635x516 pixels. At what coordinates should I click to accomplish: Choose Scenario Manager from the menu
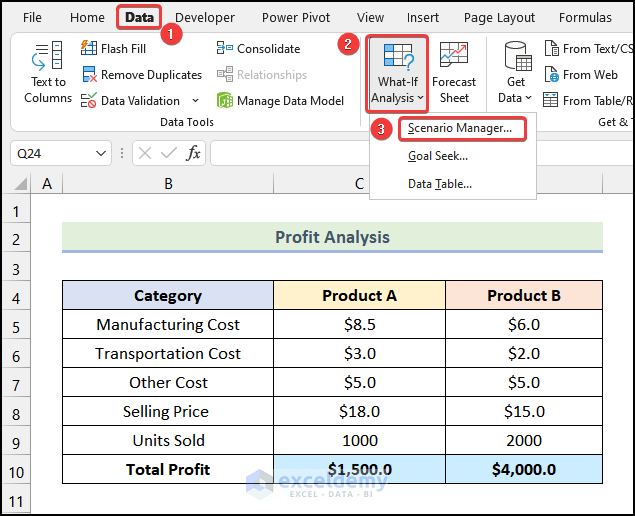point(460,129)
